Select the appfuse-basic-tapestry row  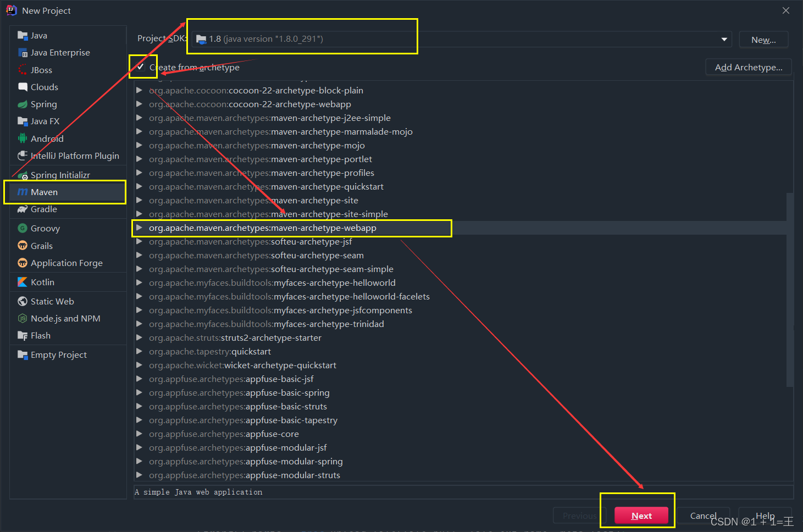coord(460,420)
